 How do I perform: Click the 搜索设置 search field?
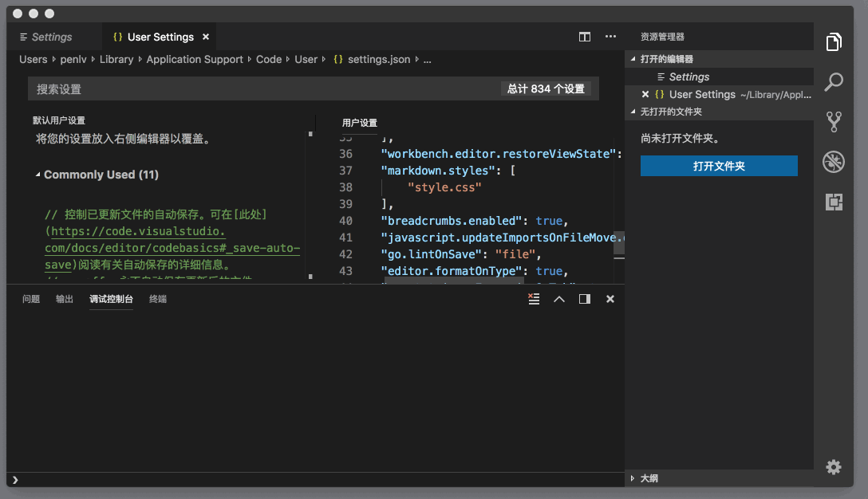(160, 88)
